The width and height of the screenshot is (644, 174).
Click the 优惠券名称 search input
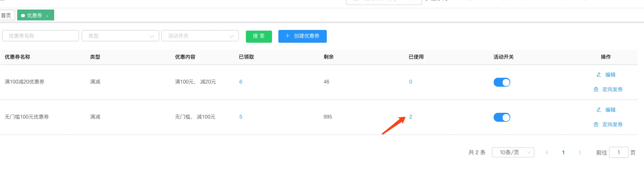(40, 36)
